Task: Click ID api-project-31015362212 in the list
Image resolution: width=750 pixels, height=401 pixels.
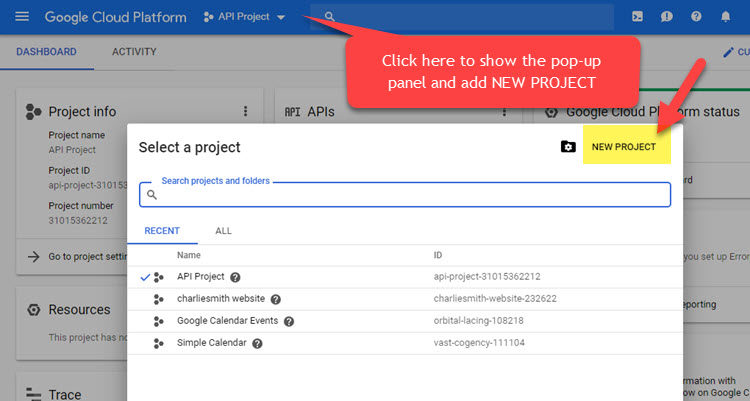Action: (487, 277)
